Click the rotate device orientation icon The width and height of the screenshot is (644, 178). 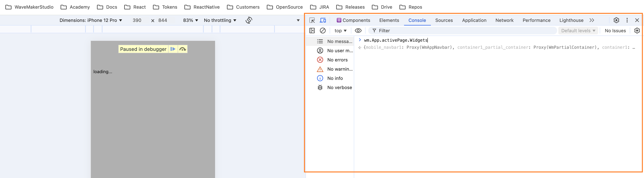tap(249, 20)
